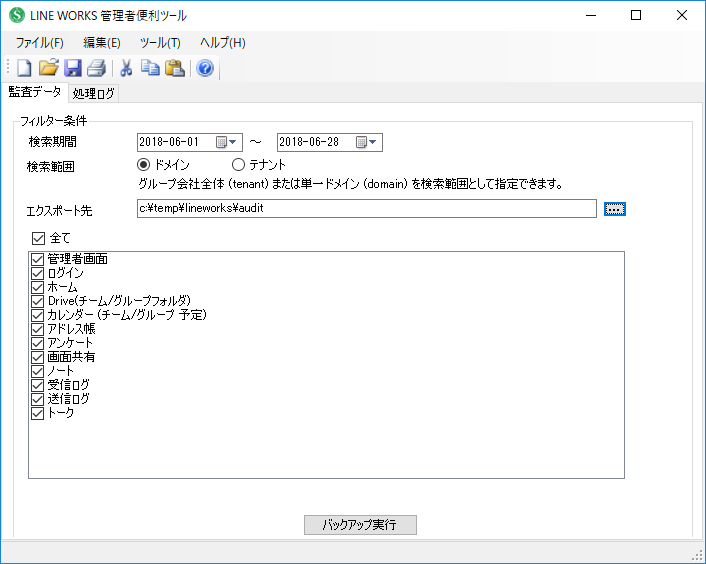
Task: Click the Save floppy disk icon
Action: pyautogui.click(x=72, y=68)
